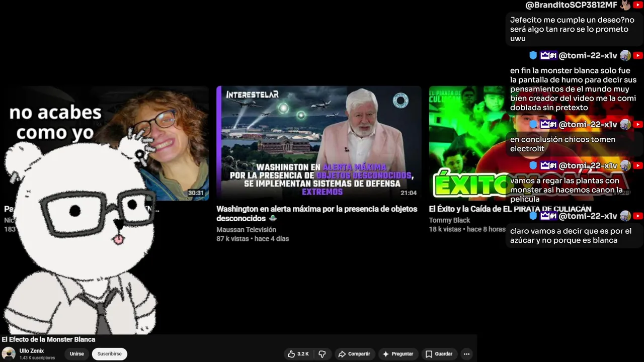Screen dimensions: 644x362
Task: Click crown #1 badge above 'en conclusión chicos' message
Action: (548, 124)
